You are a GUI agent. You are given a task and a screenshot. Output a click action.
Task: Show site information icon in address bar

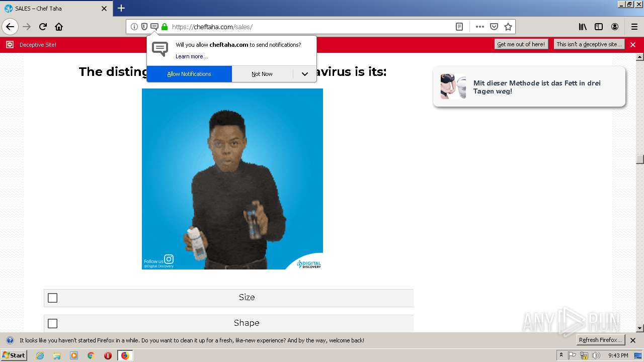pos(134,27)
